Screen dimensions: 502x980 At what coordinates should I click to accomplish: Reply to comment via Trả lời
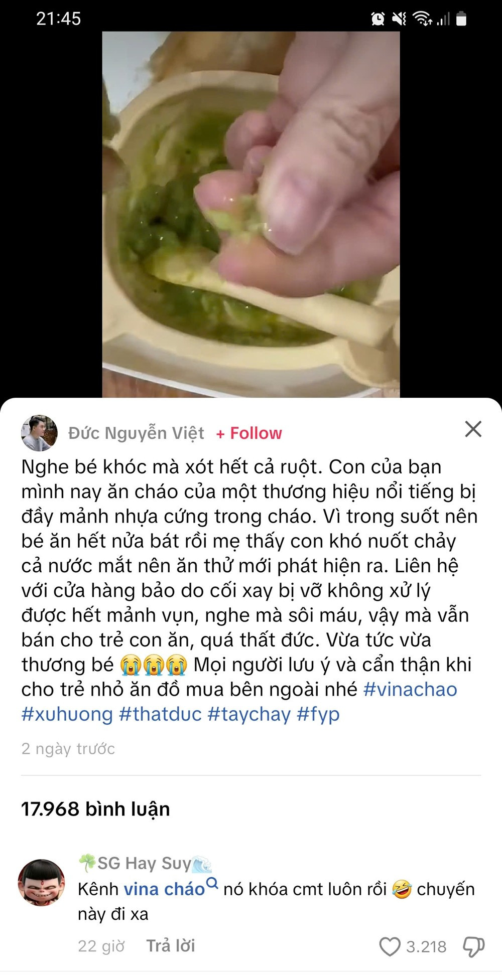click(x=171, y=946)
